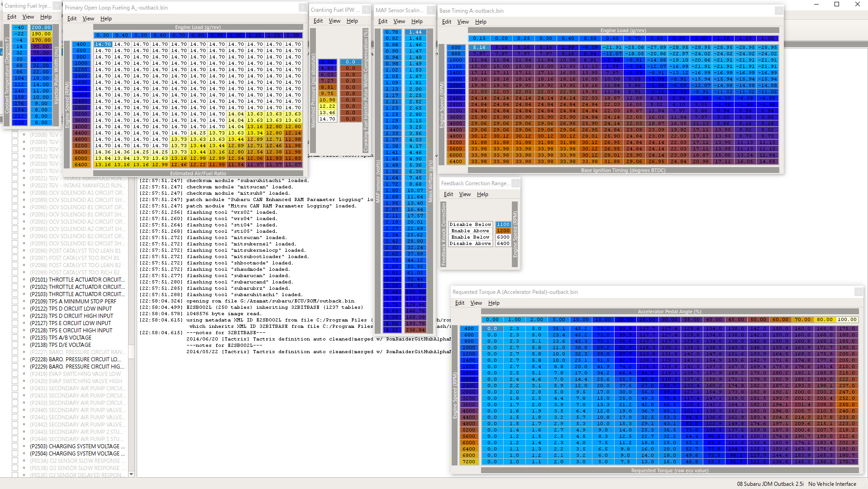Select the 200.00 cell in Cranking Fuel Inje... table
Image resolution: width=868 pixels, height=489 pixels.
41,28
